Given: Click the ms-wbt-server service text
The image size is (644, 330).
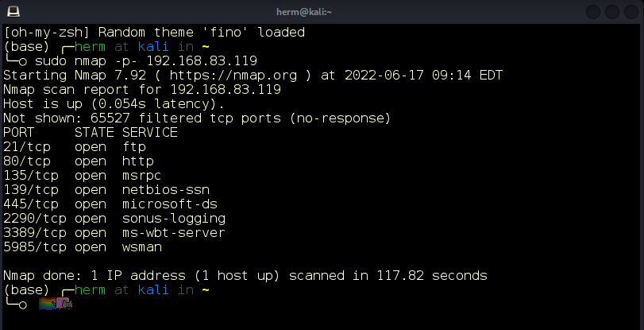Looking at the screenshot, I should click(174, 233).
